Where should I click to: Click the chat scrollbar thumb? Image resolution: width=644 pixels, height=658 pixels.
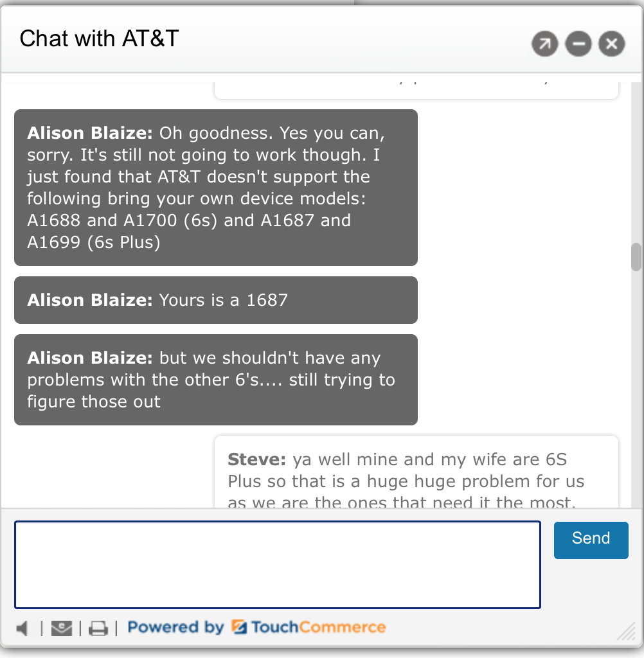636,257
